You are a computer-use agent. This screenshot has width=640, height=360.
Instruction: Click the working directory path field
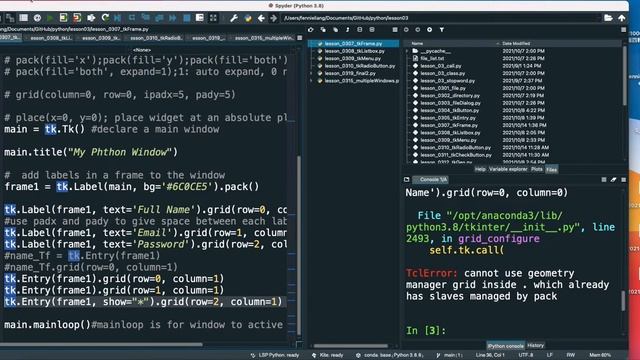pyautogui.click(x=441, y=18)
